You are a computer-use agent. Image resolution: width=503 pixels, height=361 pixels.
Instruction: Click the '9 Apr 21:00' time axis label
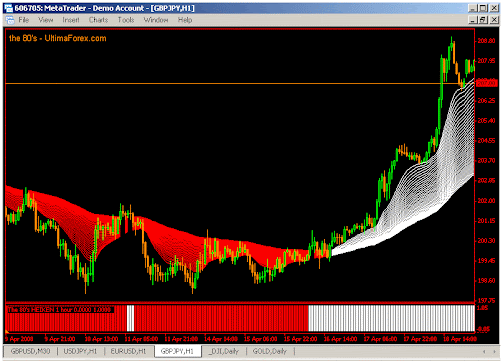pyautogui.click(x=60, y=339)
